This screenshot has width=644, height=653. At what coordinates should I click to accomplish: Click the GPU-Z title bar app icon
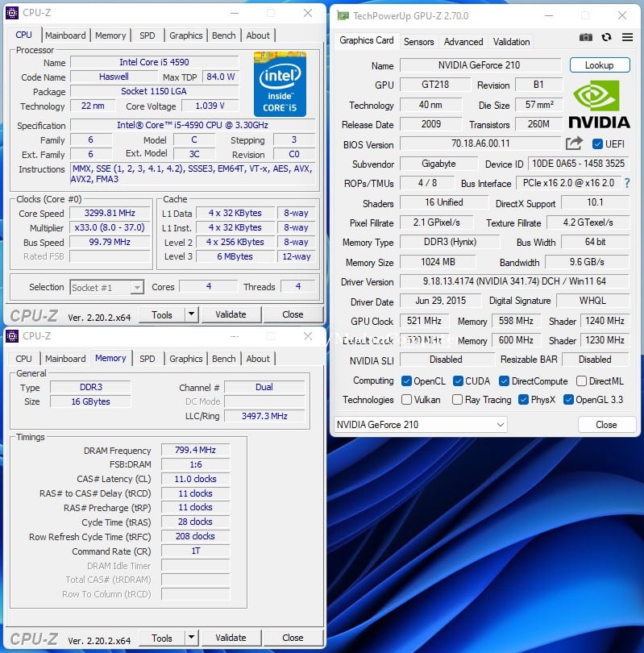[x=343, y=16]
